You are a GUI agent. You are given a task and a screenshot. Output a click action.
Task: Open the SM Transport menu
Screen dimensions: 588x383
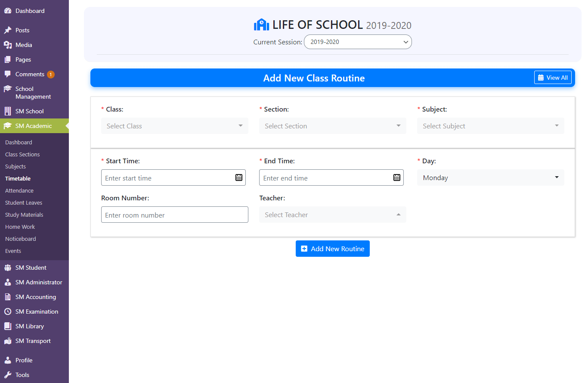[x=34, y=341]
